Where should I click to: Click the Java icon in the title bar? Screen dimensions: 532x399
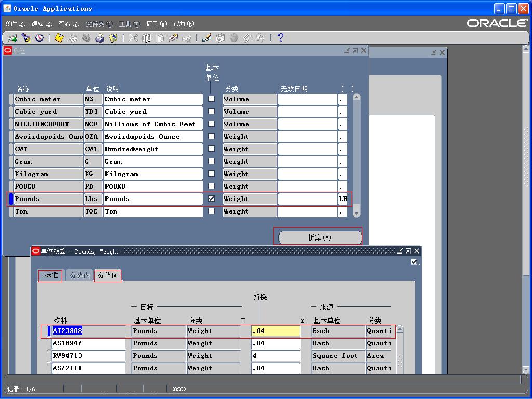click(x=7, y=8)
